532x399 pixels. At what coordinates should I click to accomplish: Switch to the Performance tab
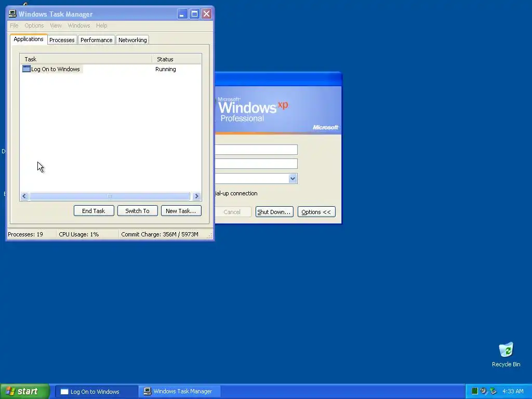[96, 40]
